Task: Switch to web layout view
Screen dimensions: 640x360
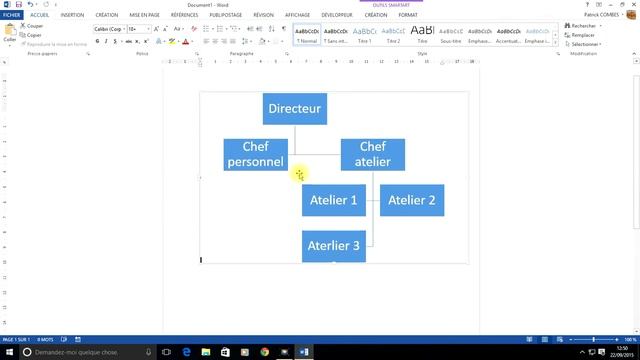Action: (x=560, y=339)
